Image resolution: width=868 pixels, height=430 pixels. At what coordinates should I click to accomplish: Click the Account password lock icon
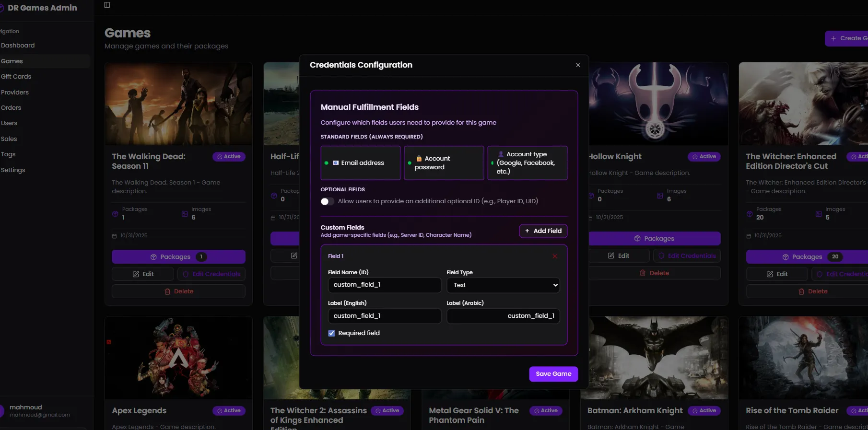tap(419, 159)
